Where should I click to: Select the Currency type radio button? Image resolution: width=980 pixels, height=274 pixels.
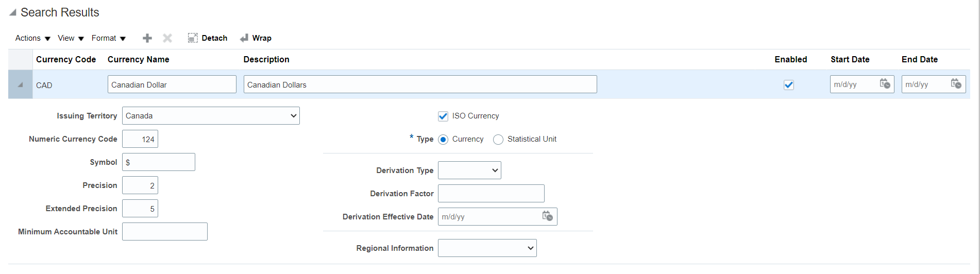tap(443, 140)
